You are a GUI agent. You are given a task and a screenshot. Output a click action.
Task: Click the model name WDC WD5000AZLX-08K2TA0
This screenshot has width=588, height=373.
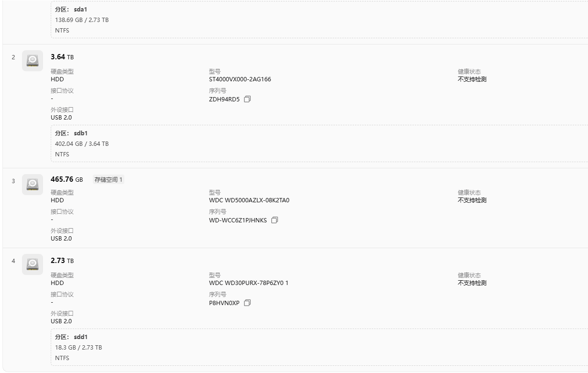(249, 200)
